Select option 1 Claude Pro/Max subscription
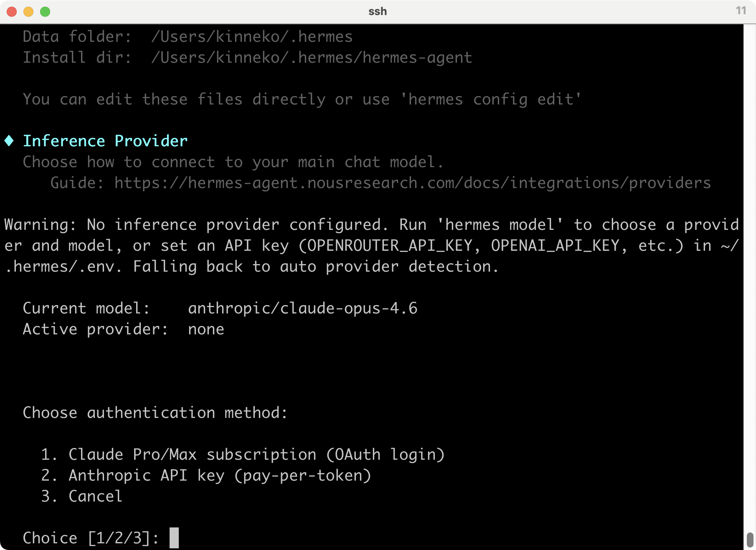 point(243,454)
